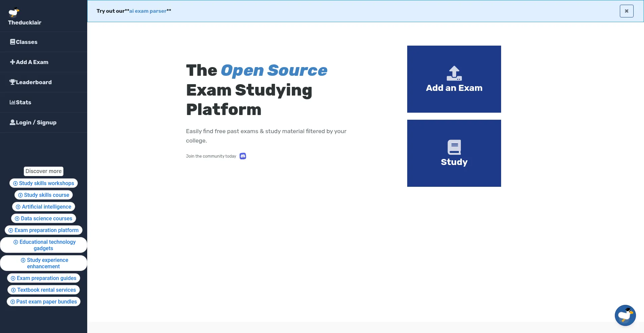Click the Theducklair duck logo
Screen dimensions: 644x333
14,12
